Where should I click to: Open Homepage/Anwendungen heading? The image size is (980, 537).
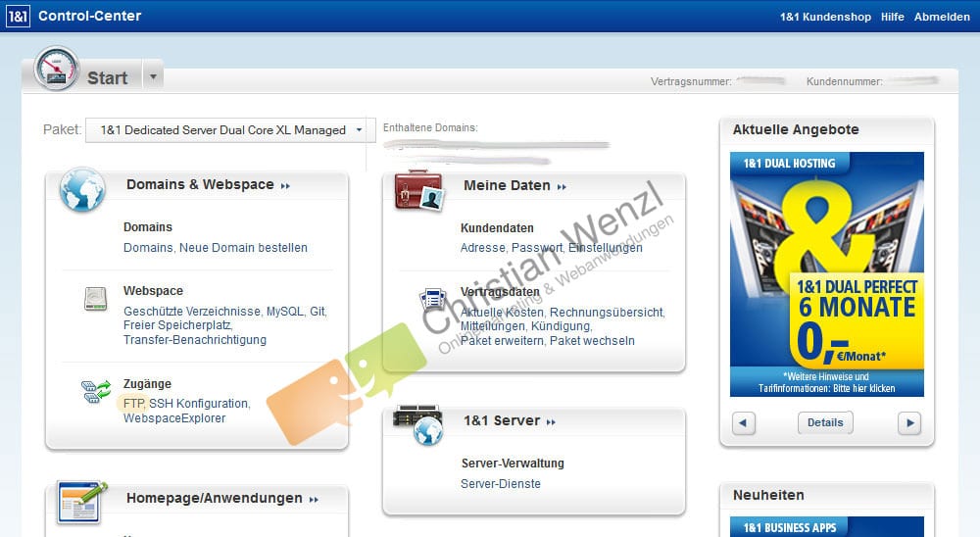tap(215, 498)
